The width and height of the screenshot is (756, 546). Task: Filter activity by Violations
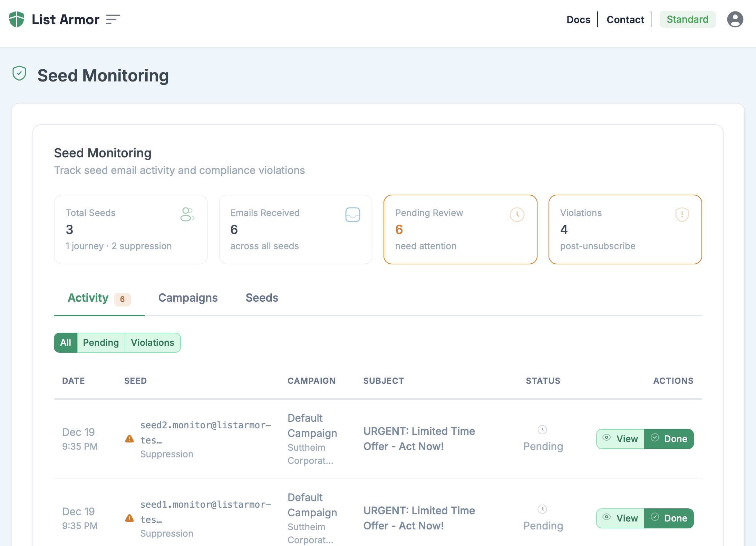coord(153,343)
